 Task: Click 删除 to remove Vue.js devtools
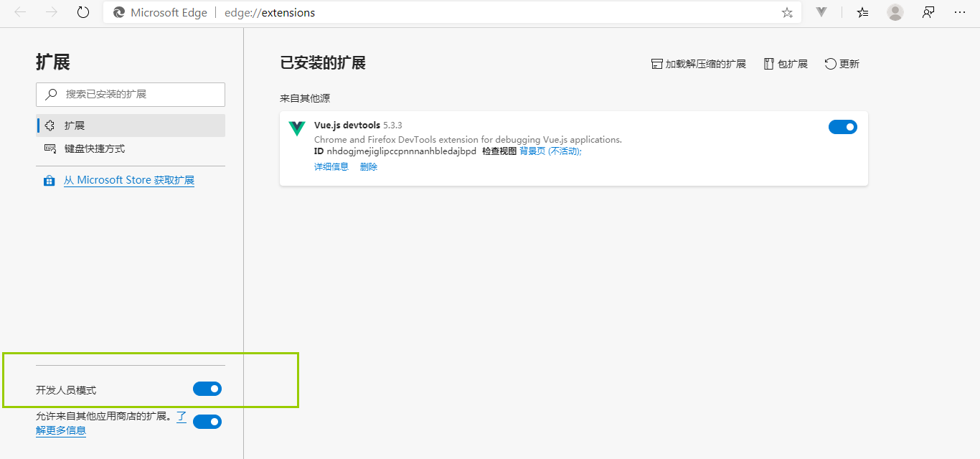pos(369,166)
